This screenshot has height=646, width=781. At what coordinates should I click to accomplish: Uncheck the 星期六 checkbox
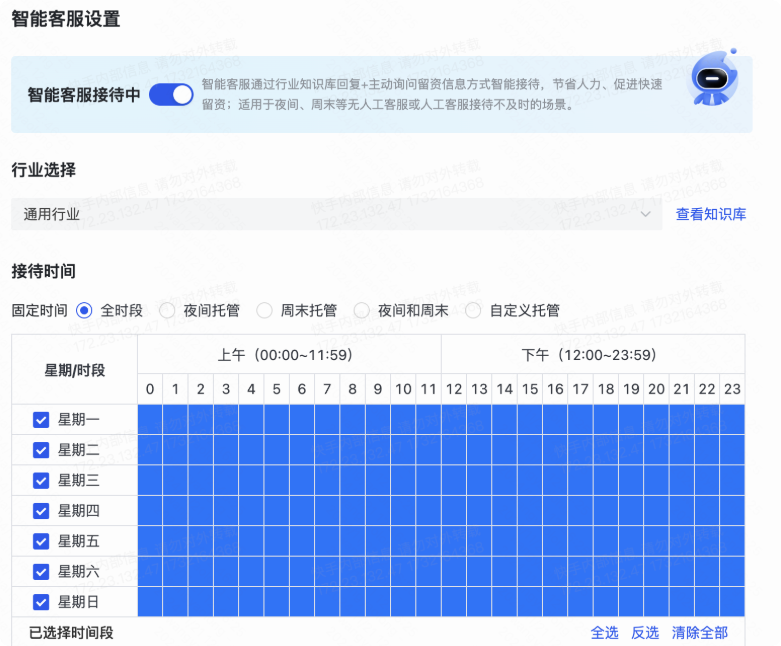pos(41,572)
